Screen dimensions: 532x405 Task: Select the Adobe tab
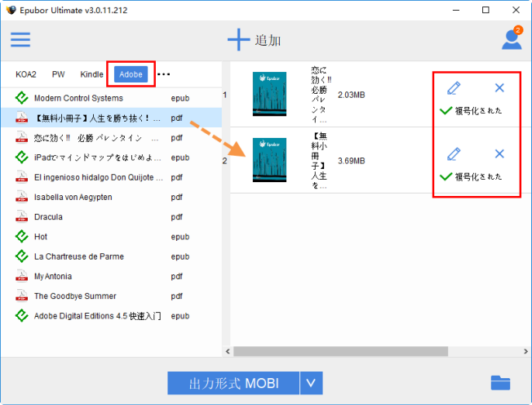pos(131,74)
